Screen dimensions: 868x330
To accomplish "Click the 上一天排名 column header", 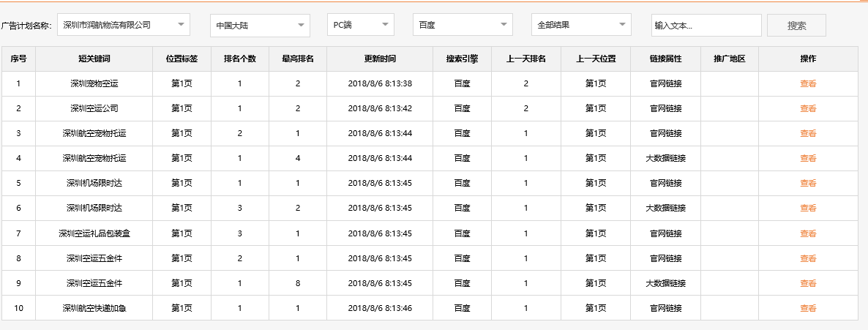I will [526, 59].
